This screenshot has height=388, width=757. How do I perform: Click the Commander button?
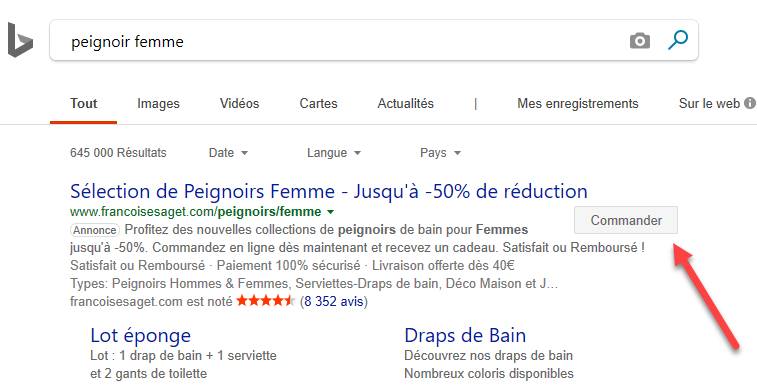[626, 220]
